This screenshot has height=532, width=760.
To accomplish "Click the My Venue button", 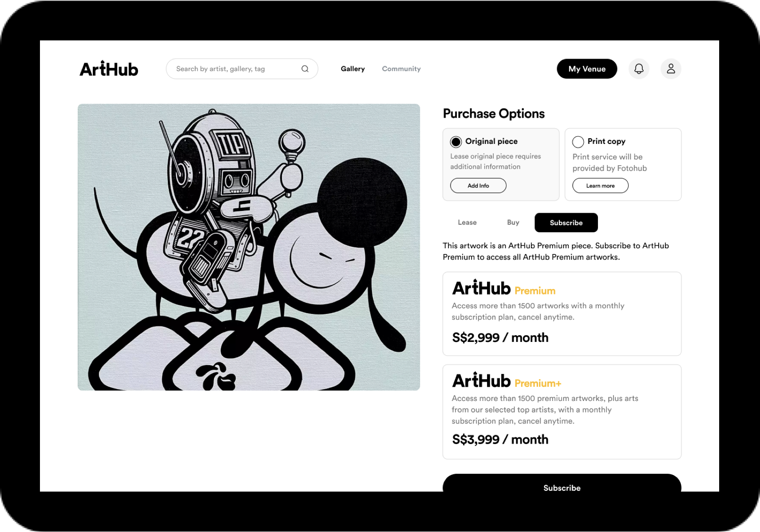I will 587,69.
